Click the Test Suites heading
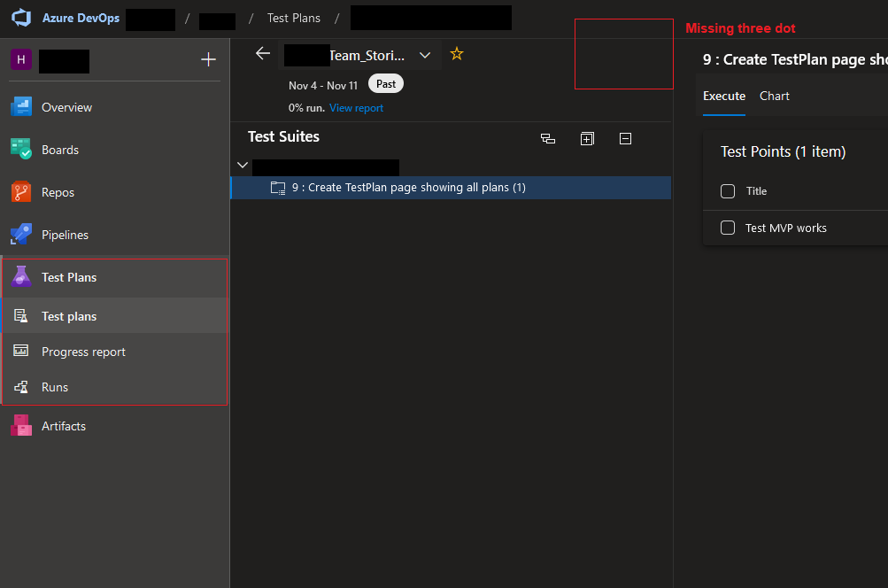888x588 pixels. click(x=283, y=136)
